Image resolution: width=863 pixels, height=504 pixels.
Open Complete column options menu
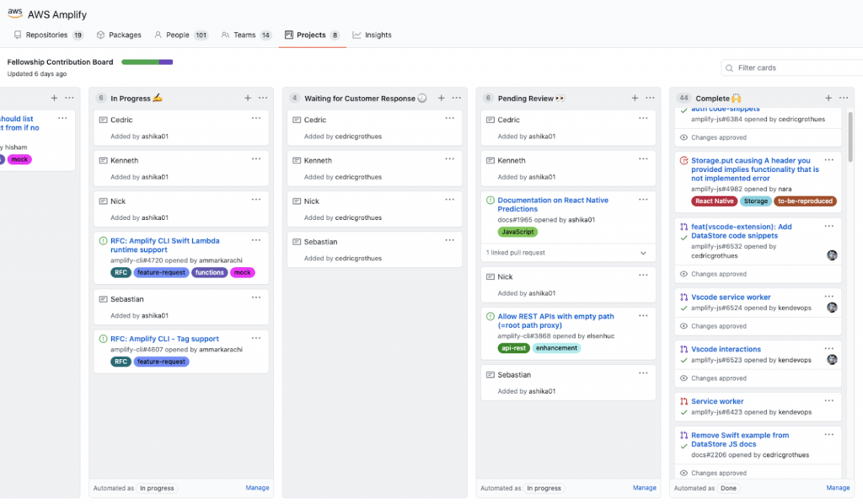[844, 98]
